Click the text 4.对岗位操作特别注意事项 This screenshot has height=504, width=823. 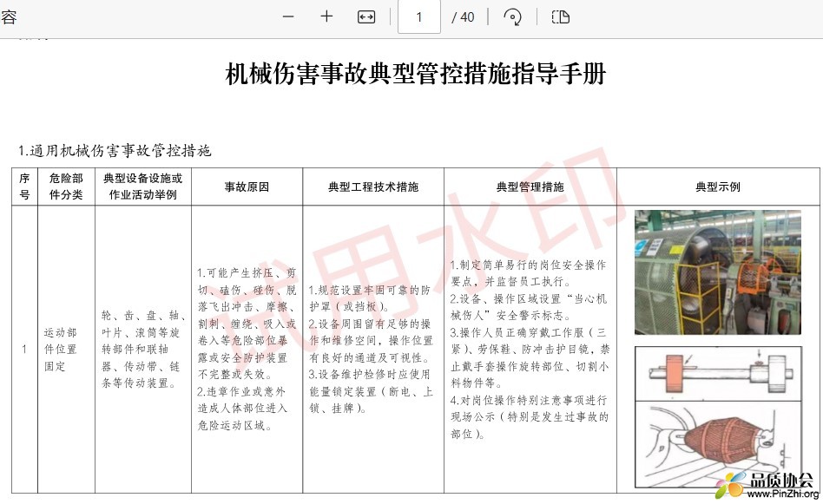(x=529, y=400)
